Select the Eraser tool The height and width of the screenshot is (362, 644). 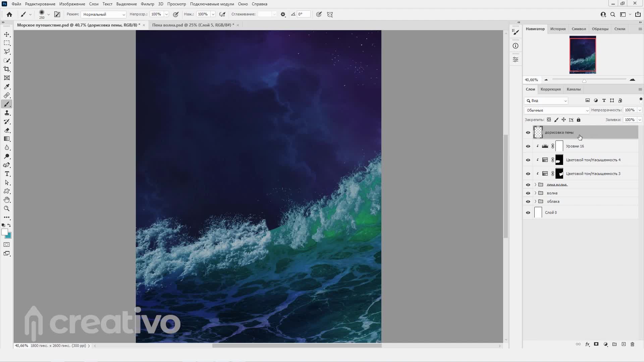[7, 130]
